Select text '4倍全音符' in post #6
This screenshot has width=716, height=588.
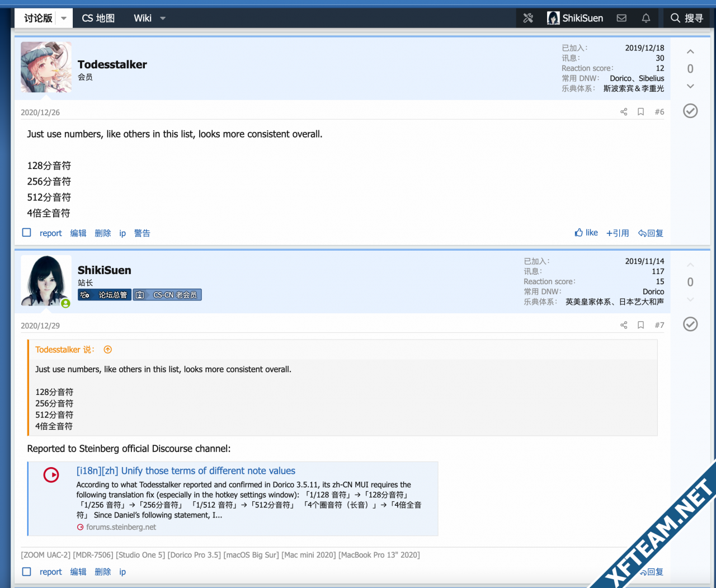coord(49,213)
